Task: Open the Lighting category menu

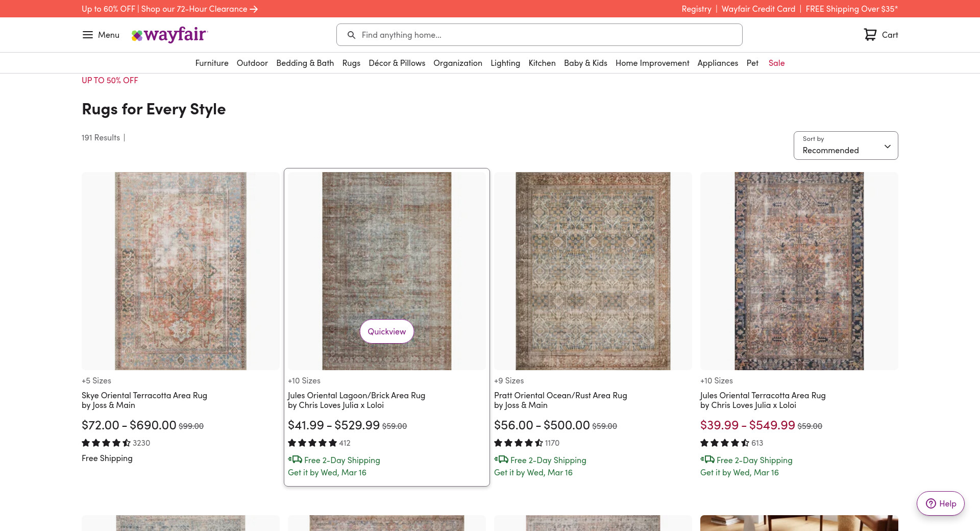Action: (505, 63)
